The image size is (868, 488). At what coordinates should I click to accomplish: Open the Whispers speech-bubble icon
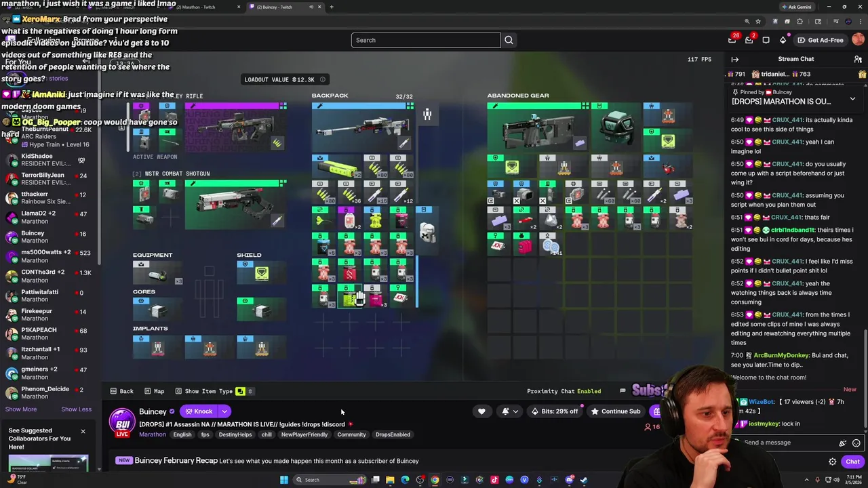click(x=766, y=40)
